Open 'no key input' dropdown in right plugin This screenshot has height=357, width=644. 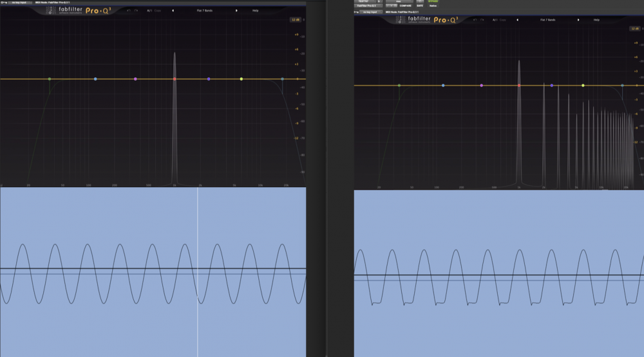[x=371, y=12]
